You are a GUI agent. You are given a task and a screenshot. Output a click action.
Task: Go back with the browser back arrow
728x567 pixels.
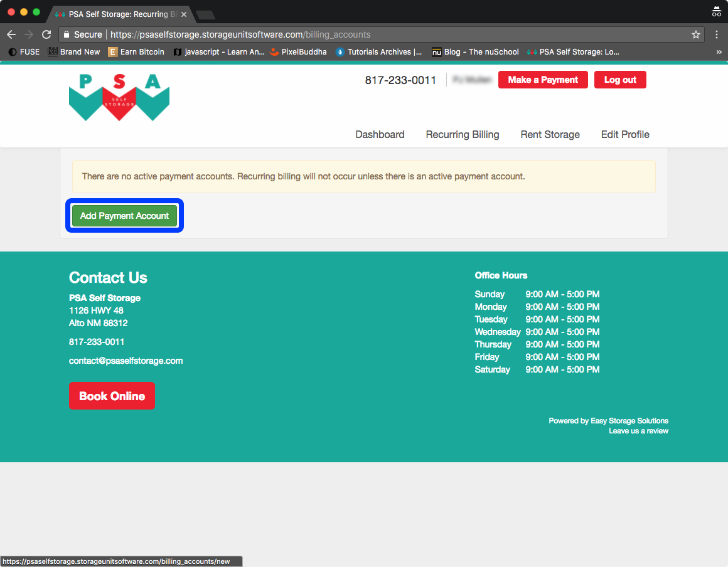pos(11,34)
